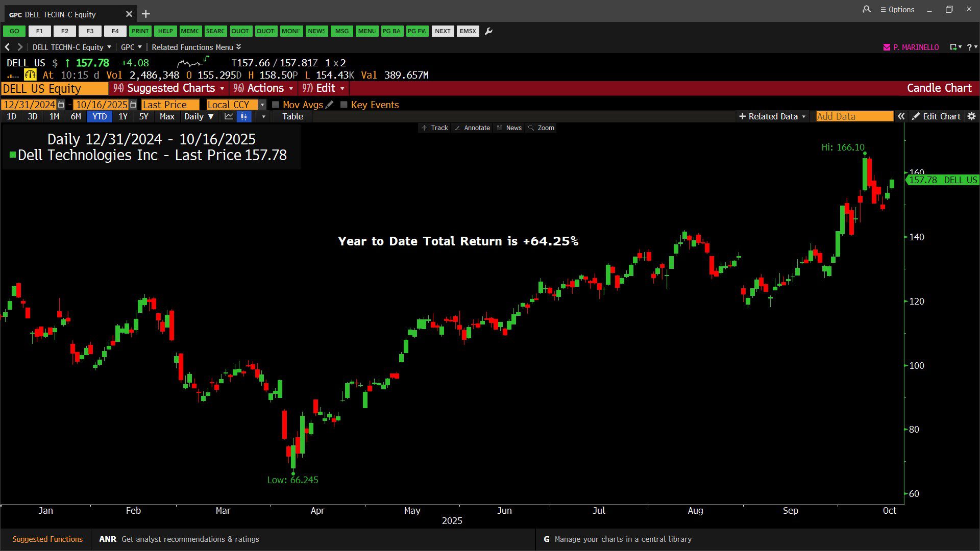
Task: Click the Mov Avgs pencil edit icon
Action: pyautogui.click(x=329, y=105)
